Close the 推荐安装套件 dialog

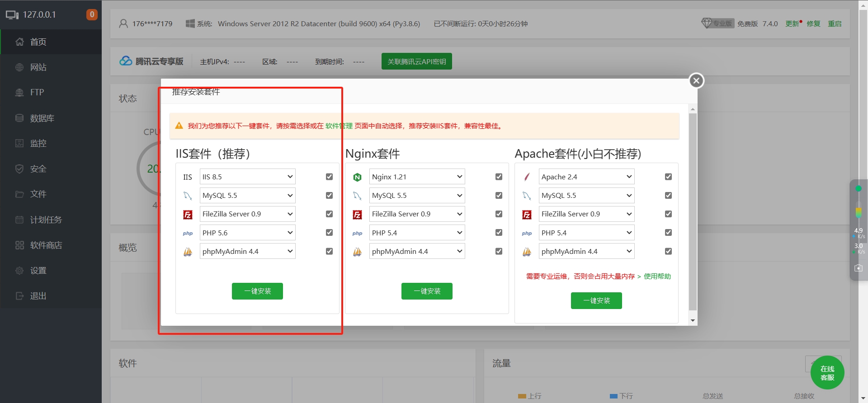click(x=696, y=81)
